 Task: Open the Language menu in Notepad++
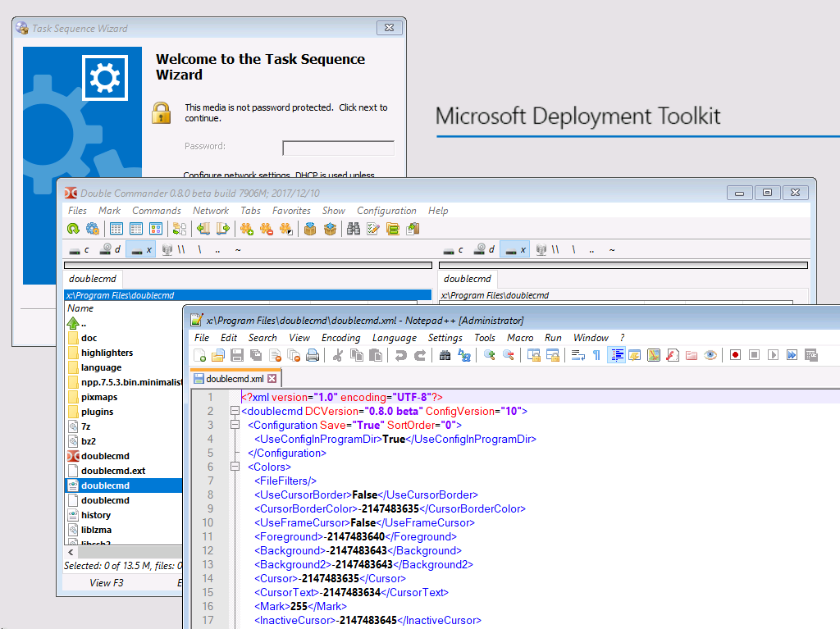395,338
